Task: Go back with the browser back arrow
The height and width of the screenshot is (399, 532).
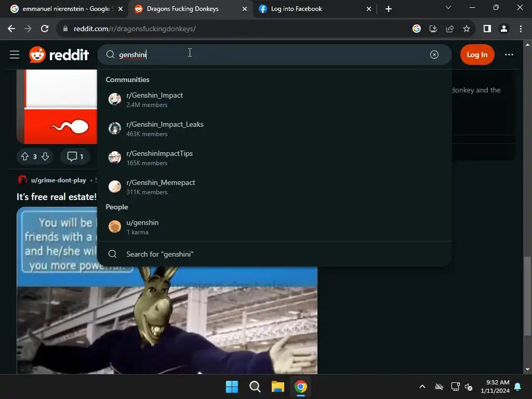Action: pyautogui.click(x=11, y=29)
